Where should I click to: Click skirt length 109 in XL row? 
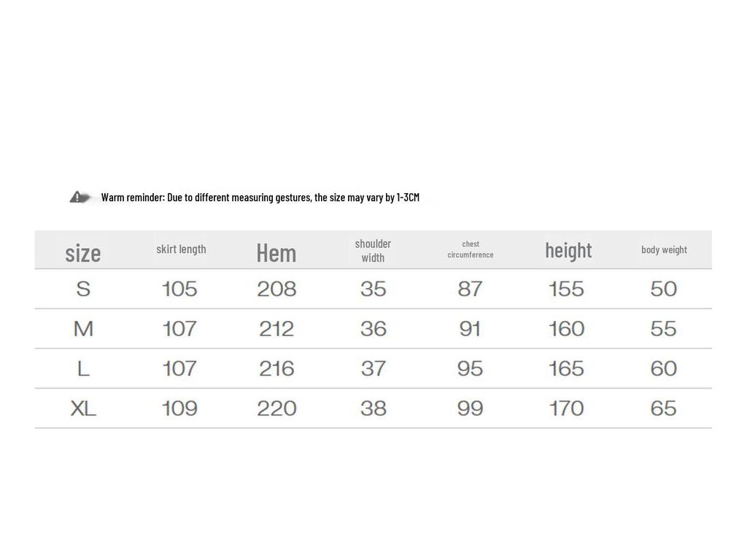179,408
